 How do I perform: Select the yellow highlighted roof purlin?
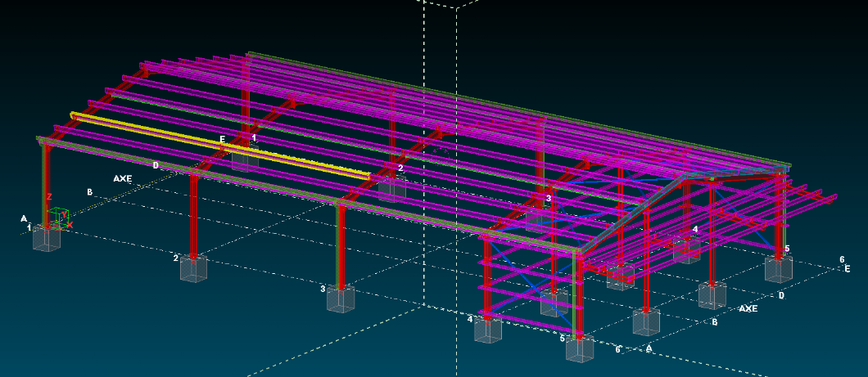[x=221, y=147]
